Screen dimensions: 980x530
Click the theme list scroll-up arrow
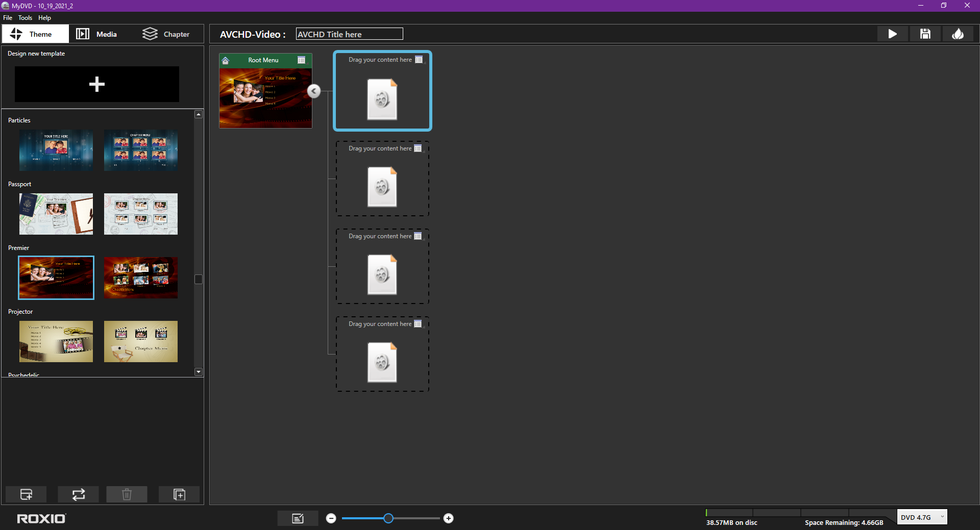[x=199, y=114]
